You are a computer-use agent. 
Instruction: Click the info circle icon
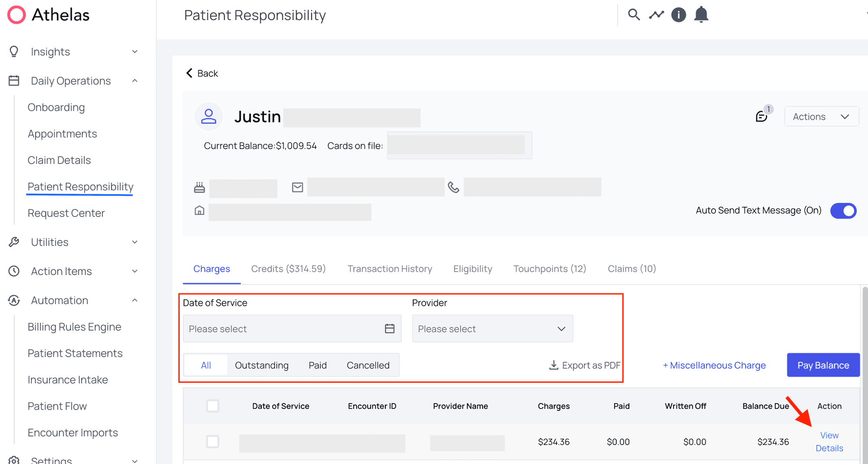[678, 15]
